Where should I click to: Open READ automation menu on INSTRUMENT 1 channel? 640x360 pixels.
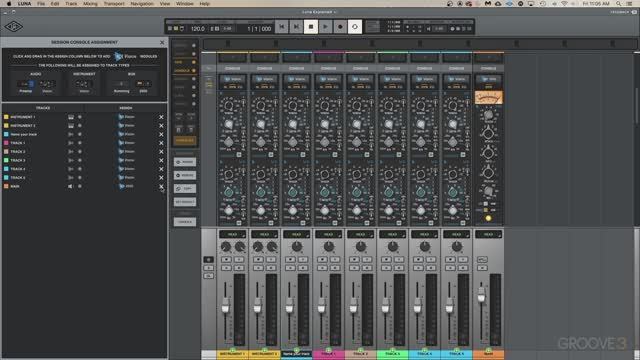[x=232, y=234]
